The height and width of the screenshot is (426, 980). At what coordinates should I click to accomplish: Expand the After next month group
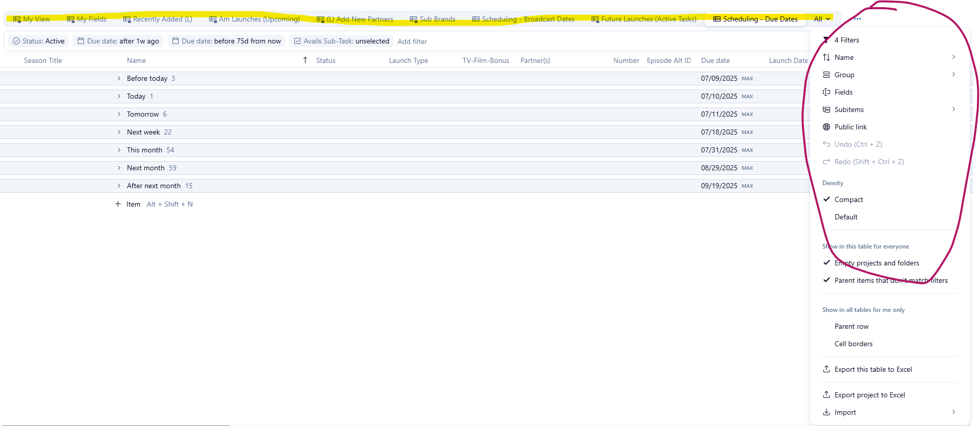point(119,186)
